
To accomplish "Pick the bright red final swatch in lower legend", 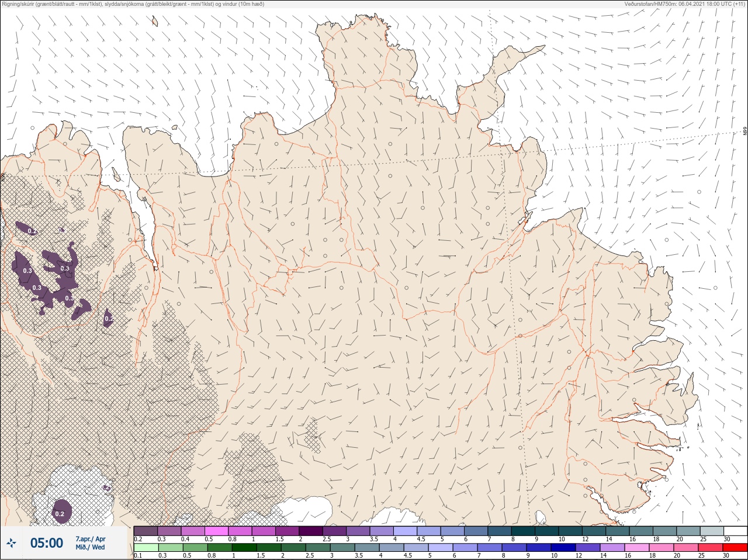I will (735, 548).
